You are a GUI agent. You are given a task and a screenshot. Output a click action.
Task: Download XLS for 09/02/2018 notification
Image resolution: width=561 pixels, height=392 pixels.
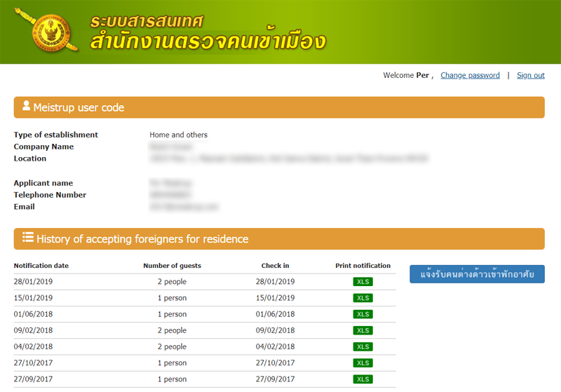coord(363,330)
